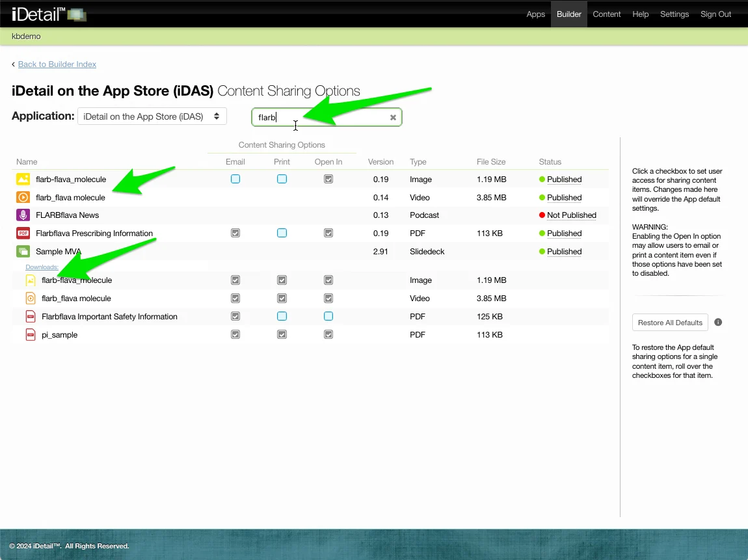Click the PDF icon for pi_sample
The image size is (748, 560).
[31, 334]
